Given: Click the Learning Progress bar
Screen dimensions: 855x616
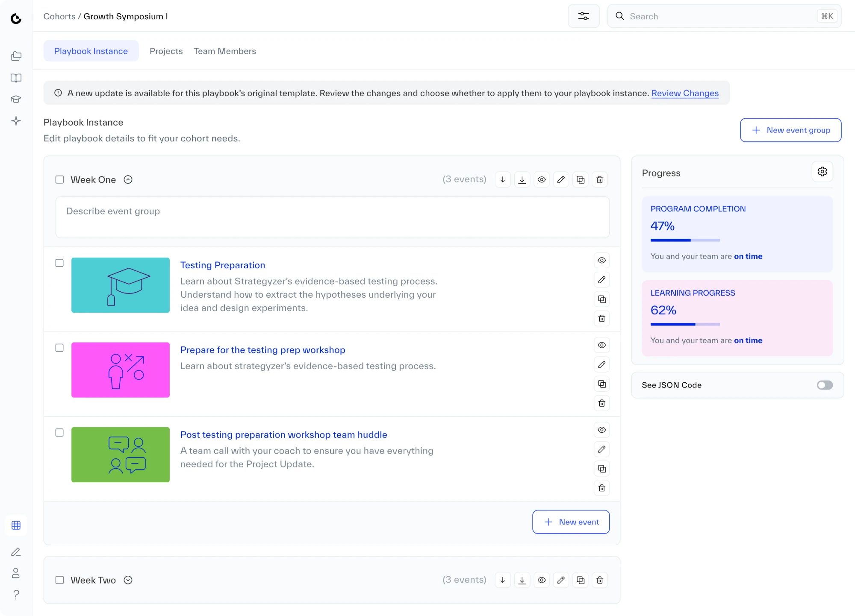Looking at the screenshot, I should coord(685,324).
